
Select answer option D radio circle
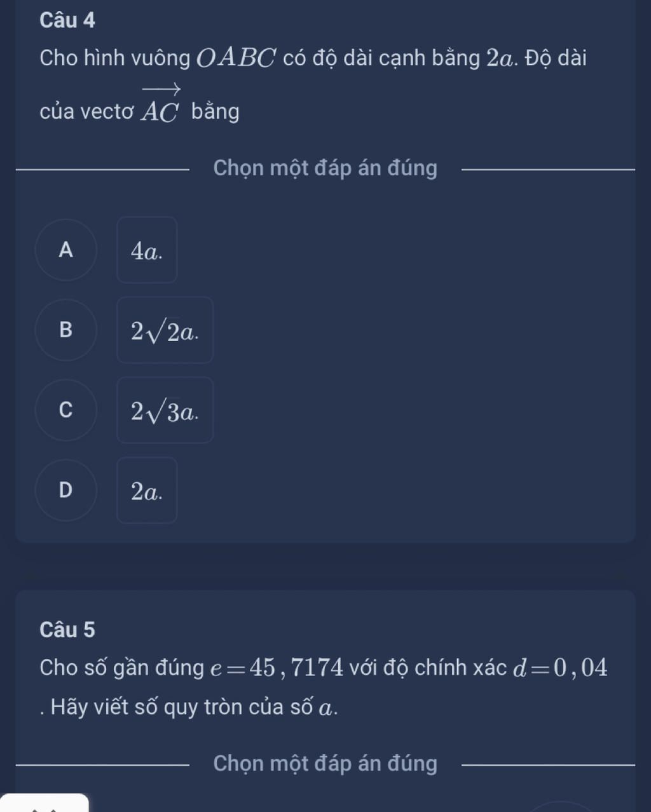(65, 491)
